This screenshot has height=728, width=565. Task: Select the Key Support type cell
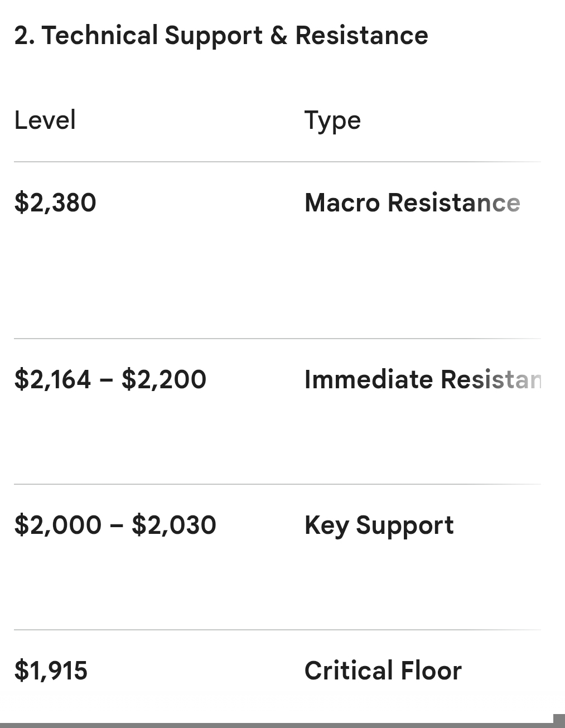[379, 525]
